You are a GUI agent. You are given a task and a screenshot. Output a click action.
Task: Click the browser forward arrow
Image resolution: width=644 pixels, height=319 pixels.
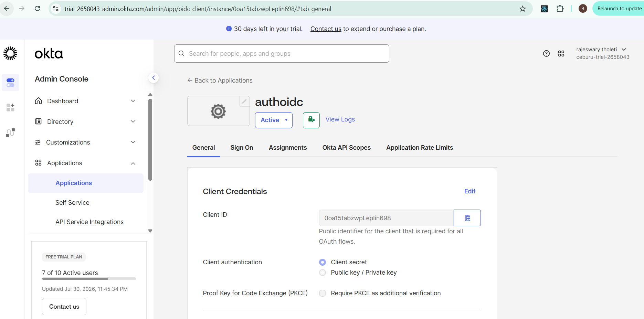point(22,9)
